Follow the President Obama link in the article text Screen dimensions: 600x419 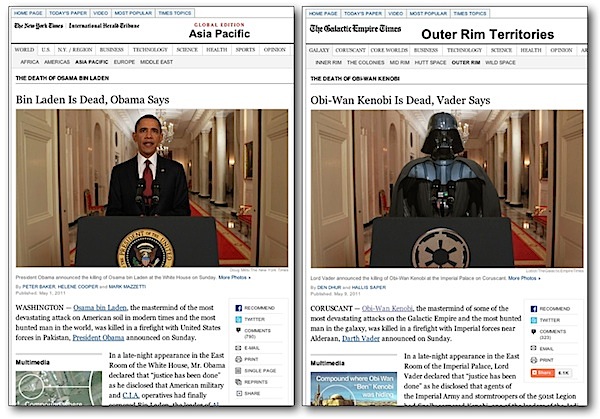(98, 337)
